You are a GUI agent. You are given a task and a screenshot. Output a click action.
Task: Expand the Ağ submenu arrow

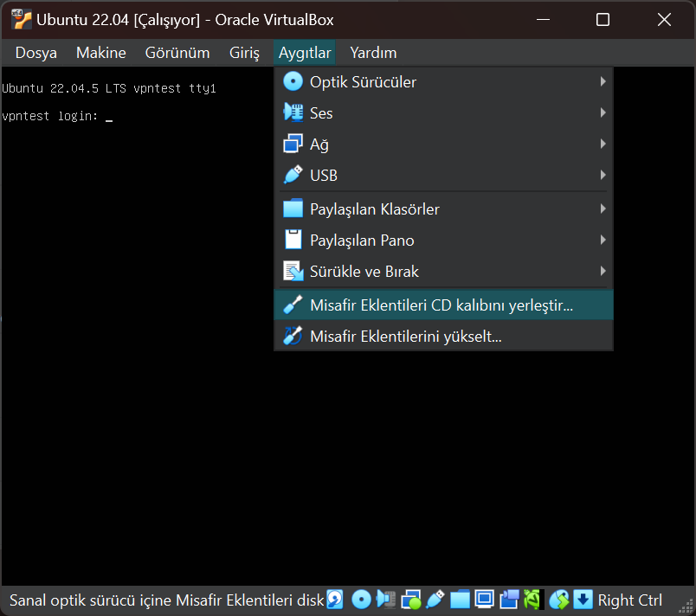603,144
